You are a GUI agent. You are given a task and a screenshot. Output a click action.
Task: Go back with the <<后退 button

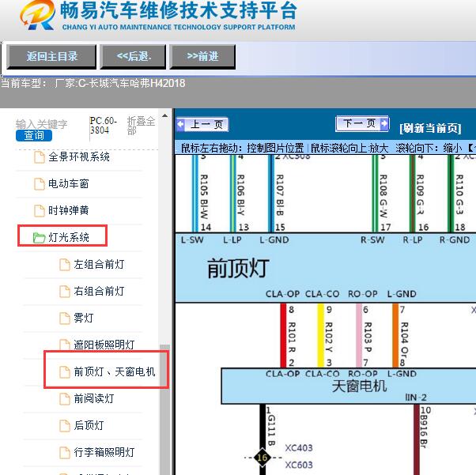click(134, 56)
